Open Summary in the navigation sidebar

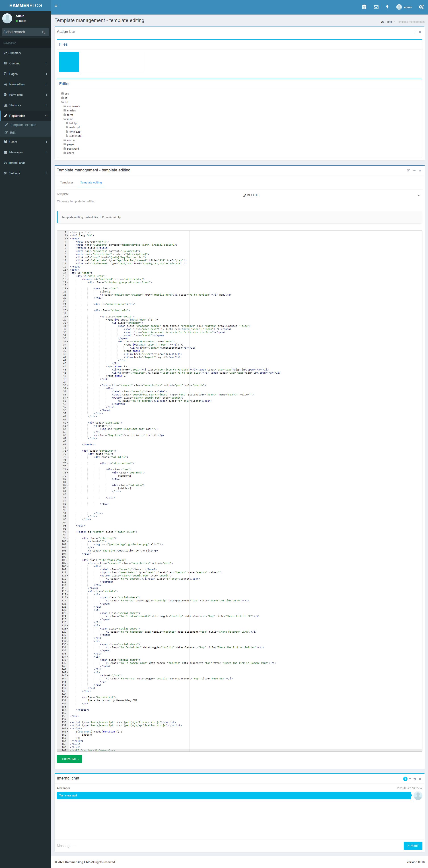coord(26,53)
